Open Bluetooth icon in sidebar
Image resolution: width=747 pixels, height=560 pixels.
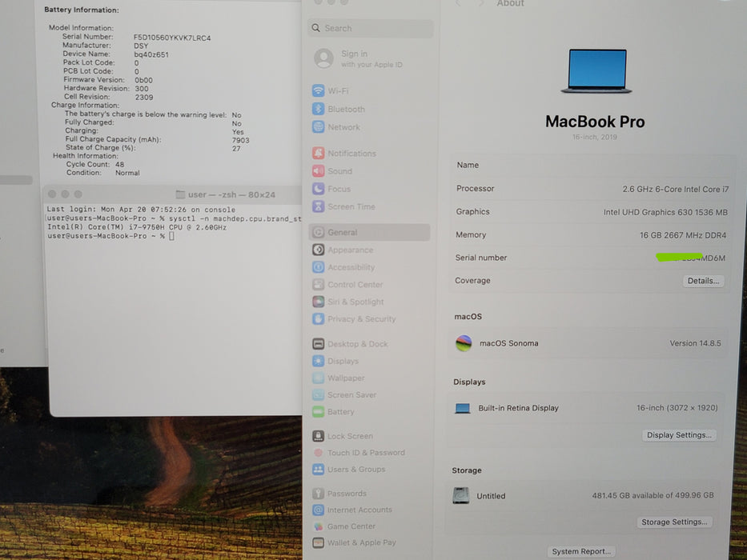[318, 109]
